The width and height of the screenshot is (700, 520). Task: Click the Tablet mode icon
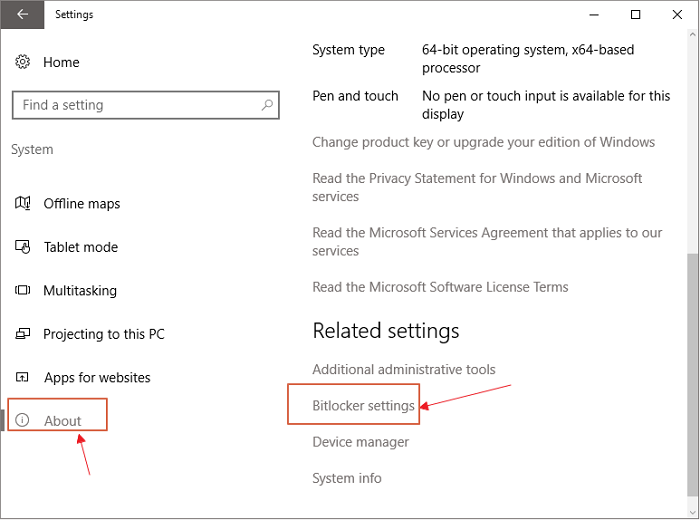(x=23, y=247)
